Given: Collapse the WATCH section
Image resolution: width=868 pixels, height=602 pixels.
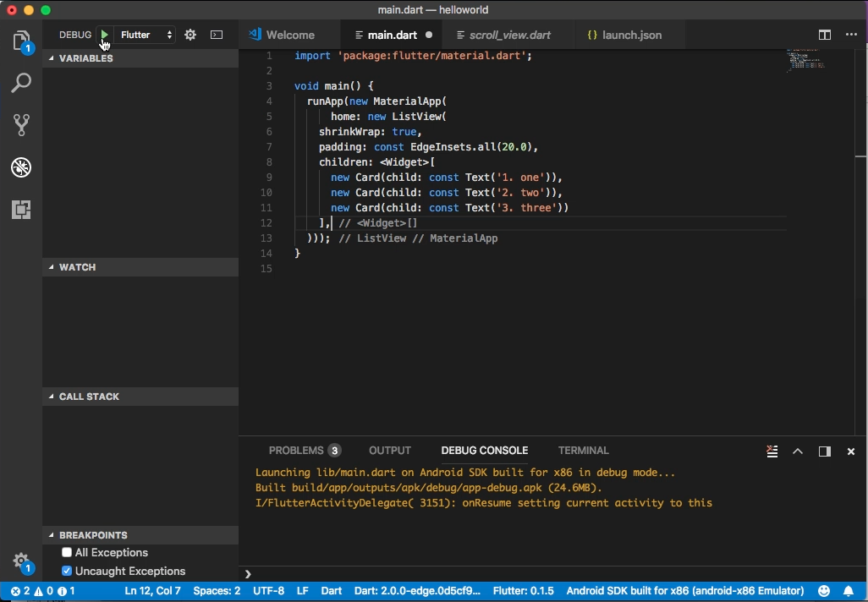Looking at the screenshot, I should tap(140, 267).
